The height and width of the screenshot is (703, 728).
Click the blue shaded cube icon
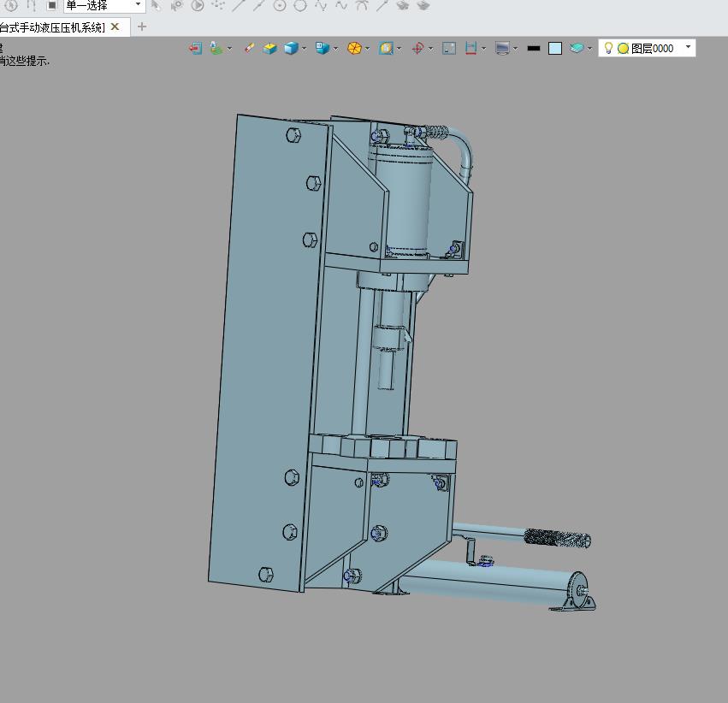pos(291,48)
